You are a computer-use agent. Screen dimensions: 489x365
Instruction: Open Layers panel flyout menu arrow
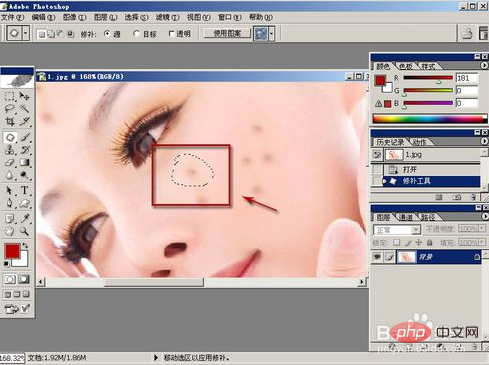click(484, 217)
